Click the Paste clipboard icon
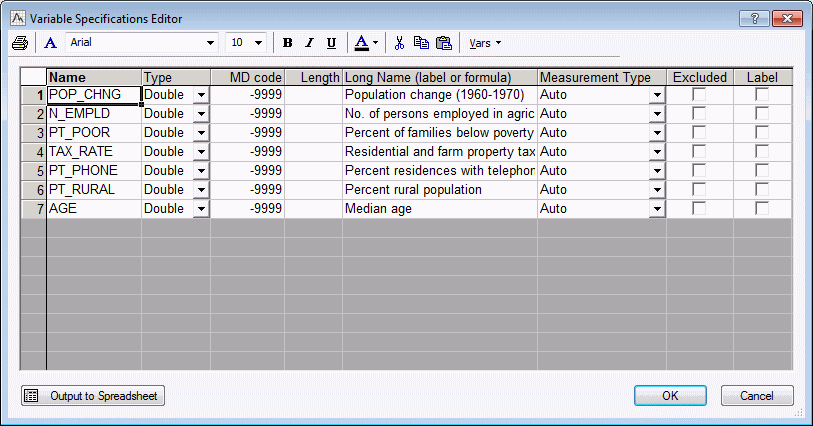Screen dimensions: 813x426 tap(443, 43)
